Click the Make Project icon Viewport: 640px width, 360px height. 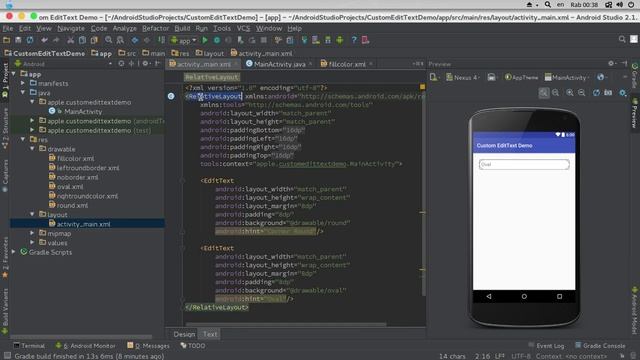(162, 40)
